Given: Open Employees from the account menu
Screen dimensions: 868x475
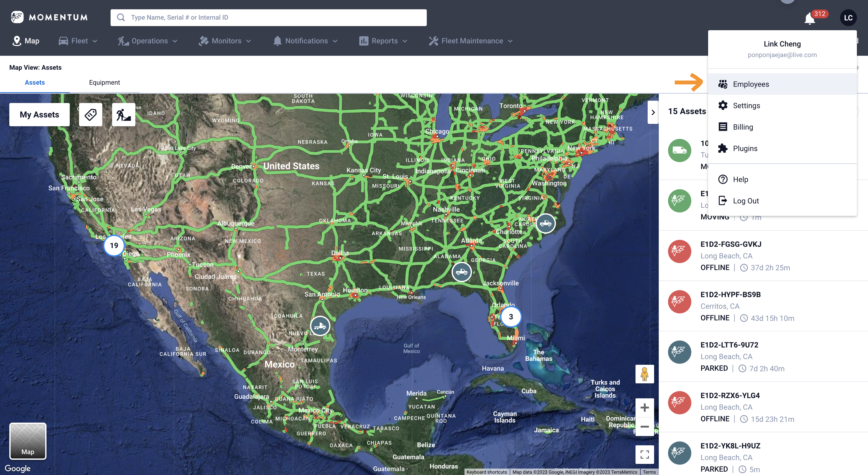Looking at the screenshot, I should [x=751, y=84].
